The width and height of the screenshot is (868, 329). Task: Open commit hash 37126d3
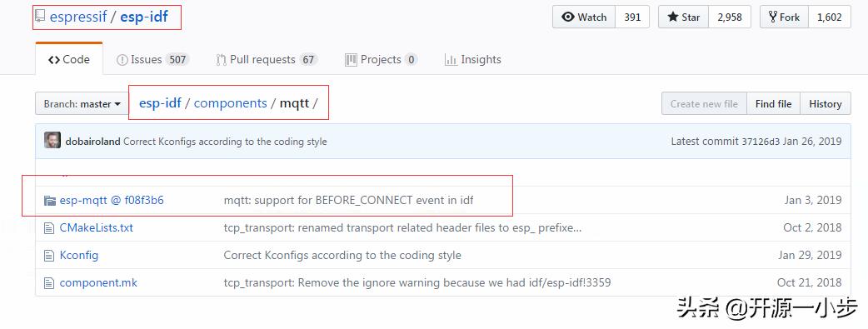[761, 142]
